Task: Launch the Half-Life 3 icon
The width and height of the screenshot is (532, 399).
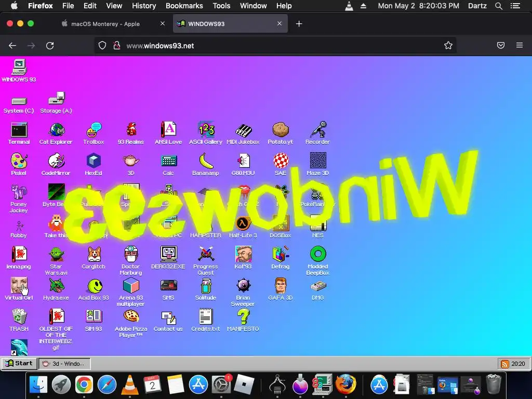Action: point(243,223)
